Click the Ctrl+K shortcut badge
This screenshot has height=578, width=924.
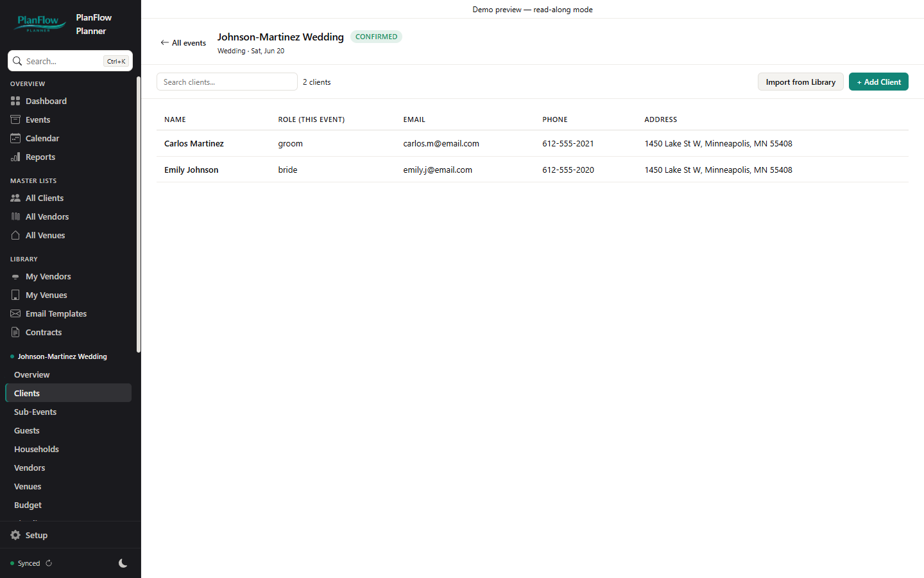point(116,61)
